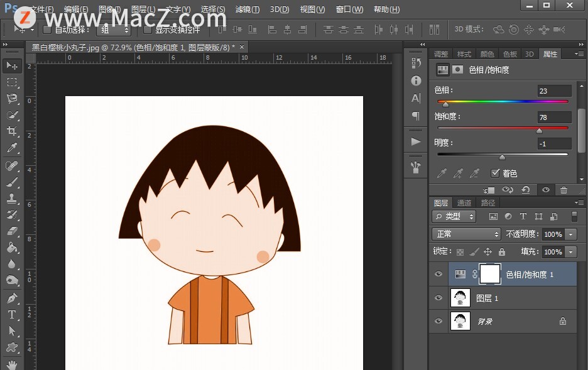
Task: Open the 窗口(W) menu
Action: tap(349, 9)
